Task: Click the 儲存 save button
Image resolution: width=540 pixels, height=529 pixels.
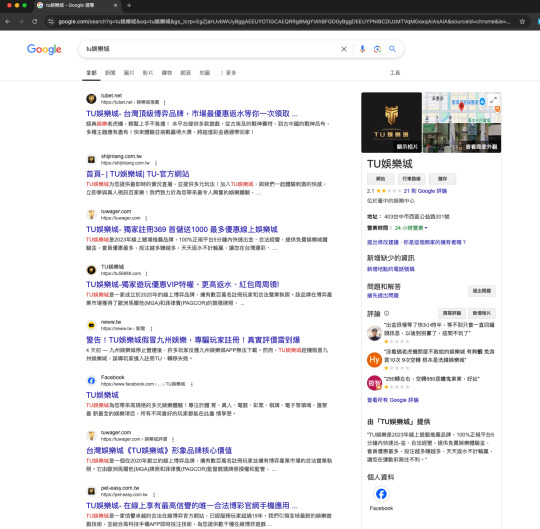Action: coord(443,179)
